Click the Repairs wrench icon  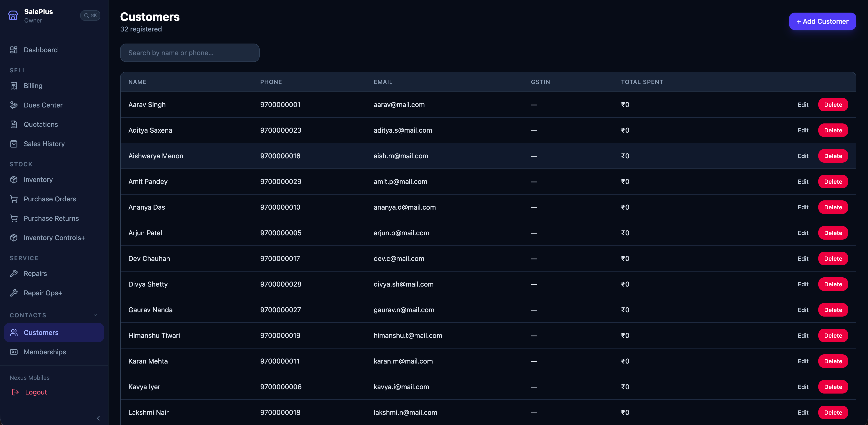[14, 273]
